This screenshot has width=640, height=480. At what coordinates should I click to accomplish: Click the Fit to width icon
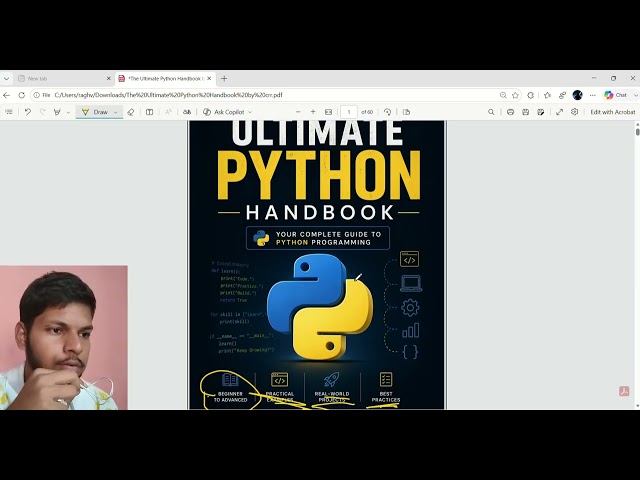pyautogui.click(x=328, y=112)
